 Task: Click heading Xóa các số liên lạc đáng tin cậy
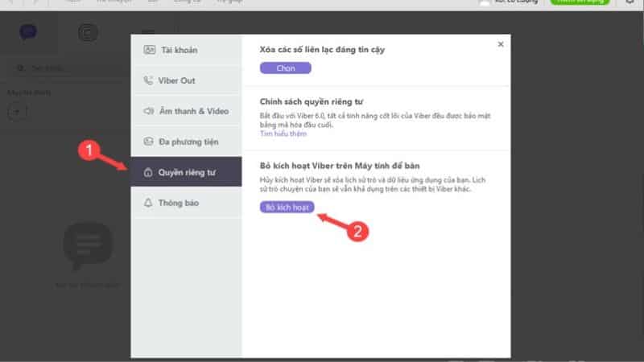pyautogui.click(x=322, y=50)
